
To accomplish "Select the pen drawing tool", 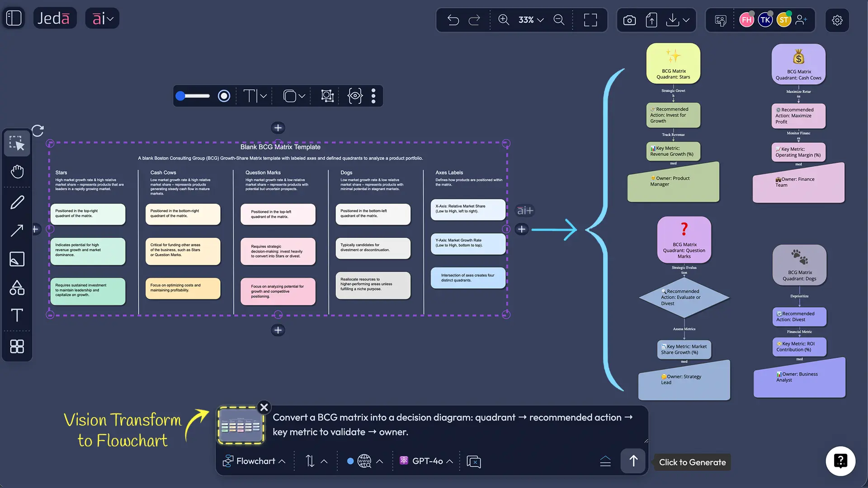I will click(17, 202).
